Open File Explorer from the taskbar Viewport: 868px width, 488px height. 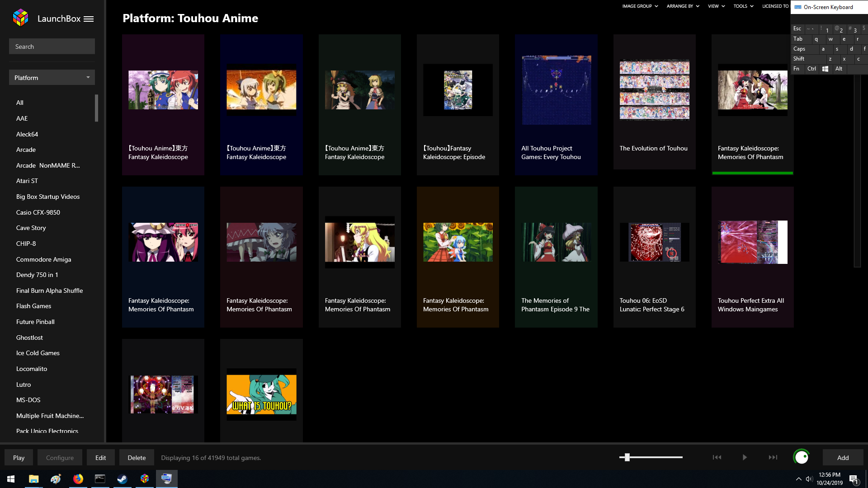pos(33,479)
